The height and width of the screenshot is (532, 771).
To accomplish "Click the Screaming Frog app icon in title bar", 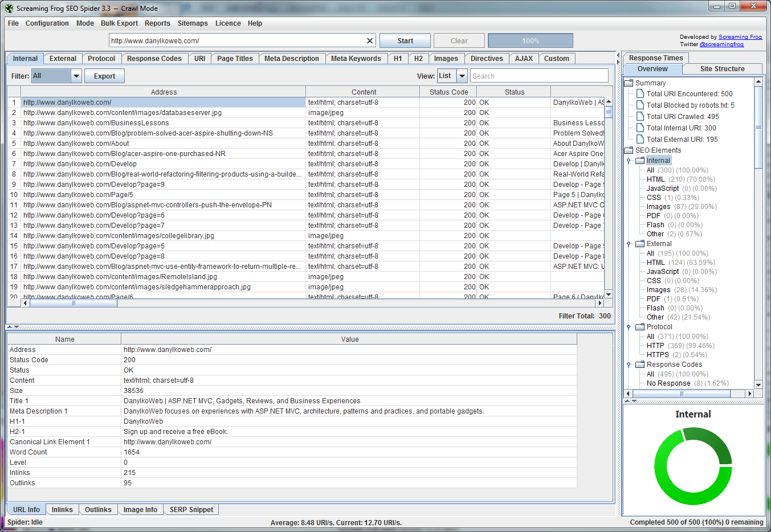I will pyautogui.click(x=9, y=8).
